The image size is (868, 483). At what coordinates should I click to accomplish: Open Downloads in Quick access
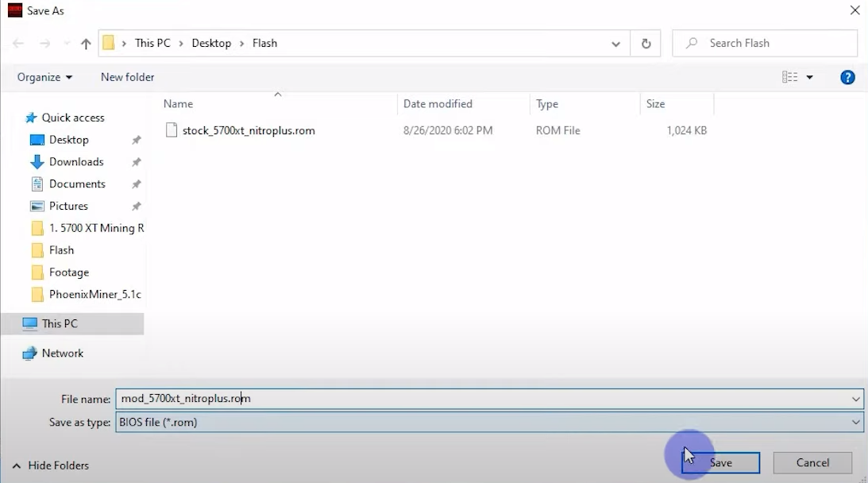[76, 161]
